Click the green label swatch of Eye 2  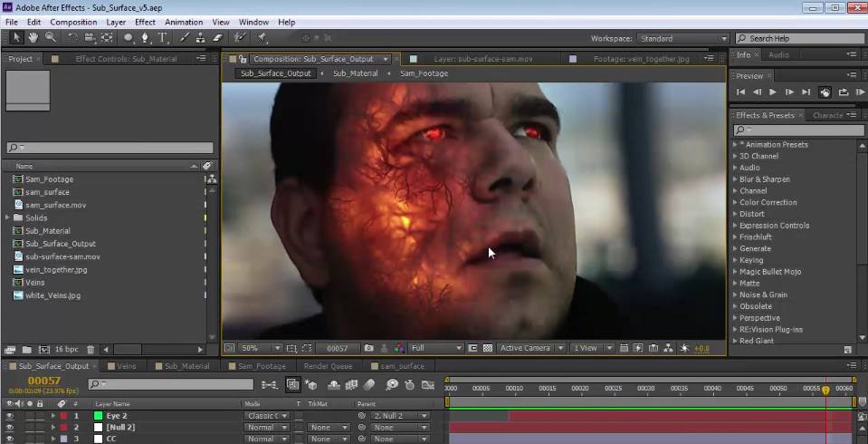click(x=98, y=416)
